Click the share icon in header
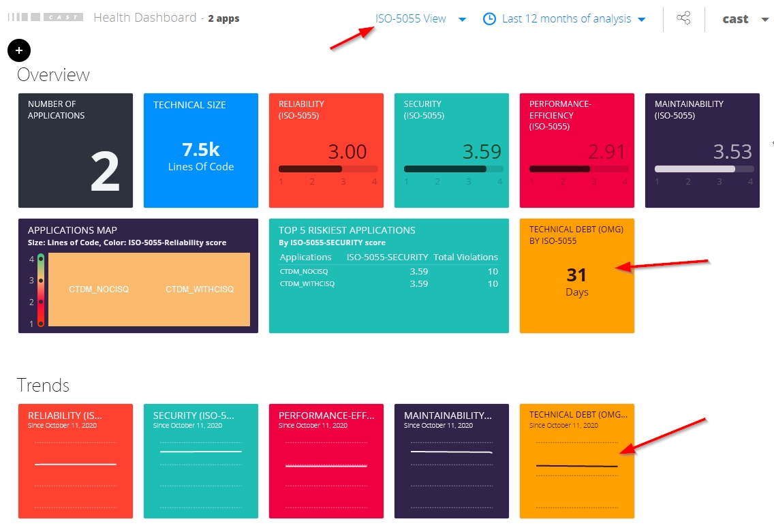The height and width of the screenshot is (532, 774). pyautogui.click(x=683, y=18)
